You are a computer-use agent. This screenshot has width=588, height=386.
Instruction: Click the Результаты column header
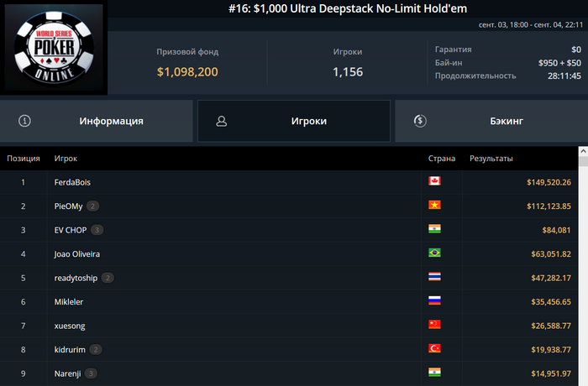[491, 159]
